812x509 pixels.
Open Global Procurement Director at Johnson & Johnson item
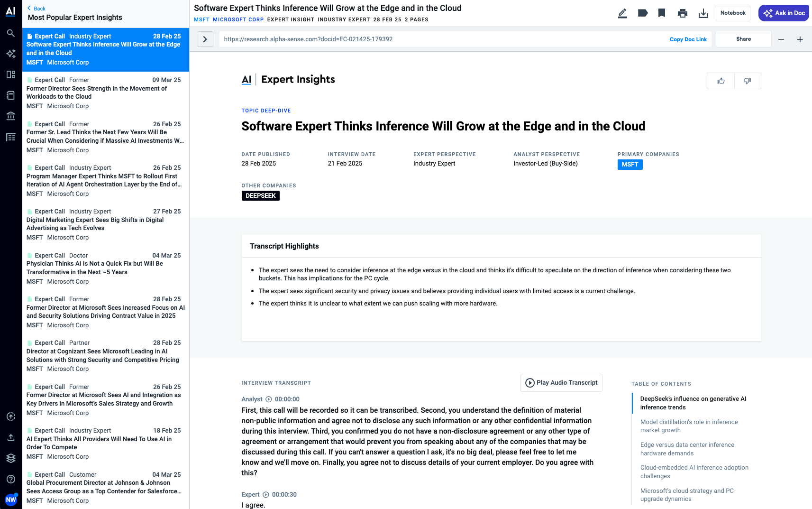[106, 488]
